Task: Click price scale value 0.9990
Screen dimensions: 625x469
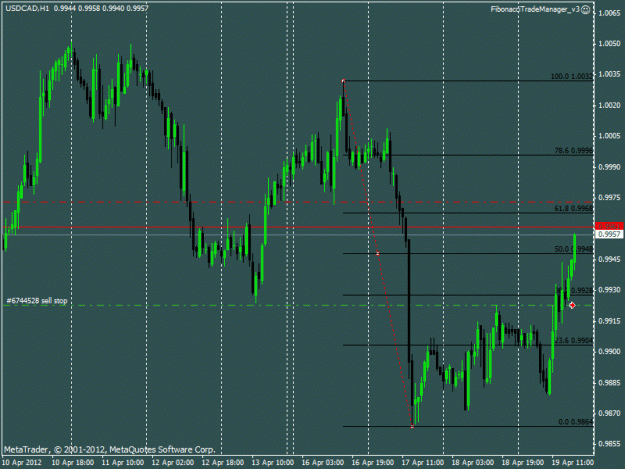Action: [x=609, y=167]
